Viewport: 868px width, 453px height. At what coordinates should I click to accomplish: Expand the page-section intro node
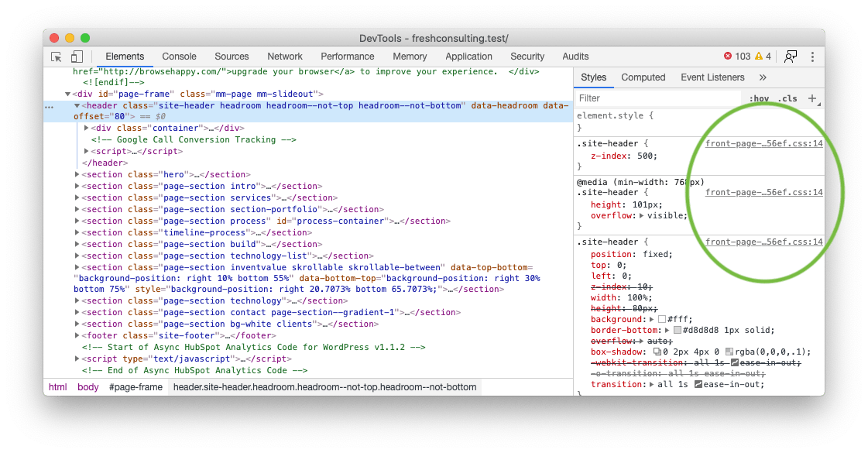pos(77,186)
